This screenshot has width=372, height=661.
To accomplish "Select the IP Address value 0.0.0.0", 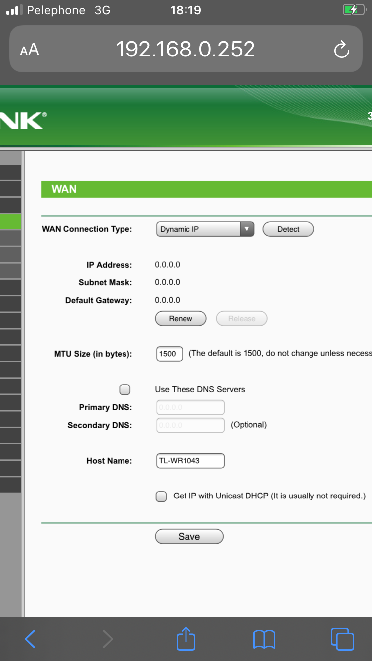I will 167,265.
